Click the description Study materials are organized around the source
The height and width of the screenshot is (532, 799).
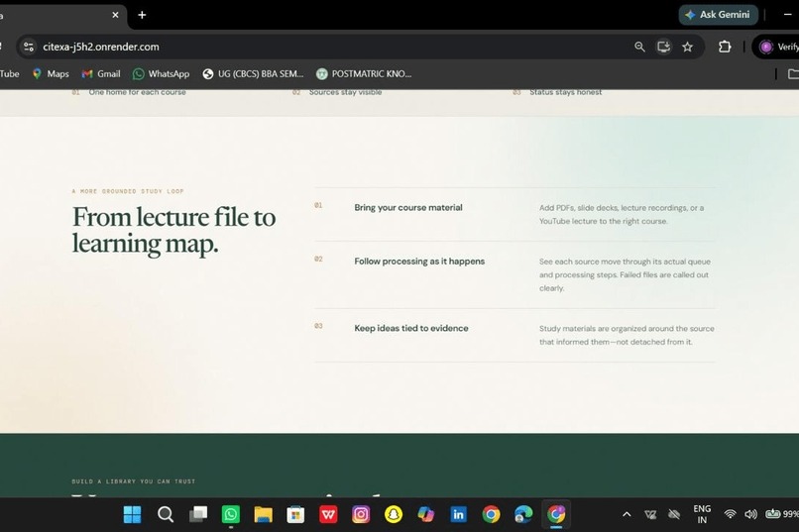627,335
